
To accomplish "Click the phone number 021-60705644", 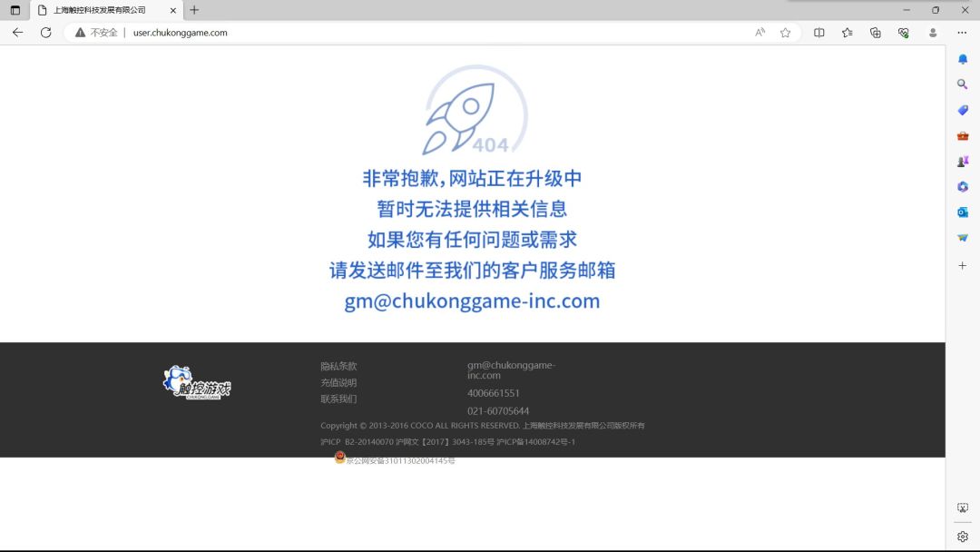I will coord(498,410).
